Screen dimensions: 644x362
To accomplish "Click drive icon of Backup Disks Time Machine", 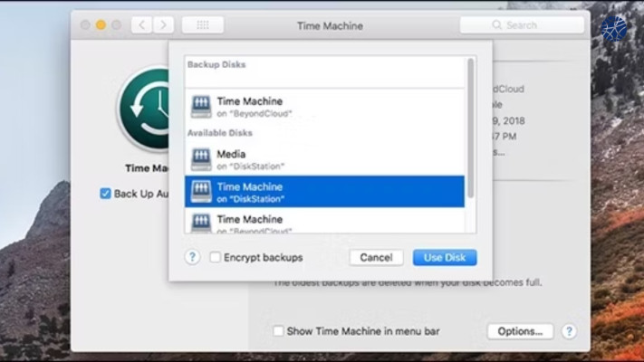I will pyautogui.click(x=201, y=107).
